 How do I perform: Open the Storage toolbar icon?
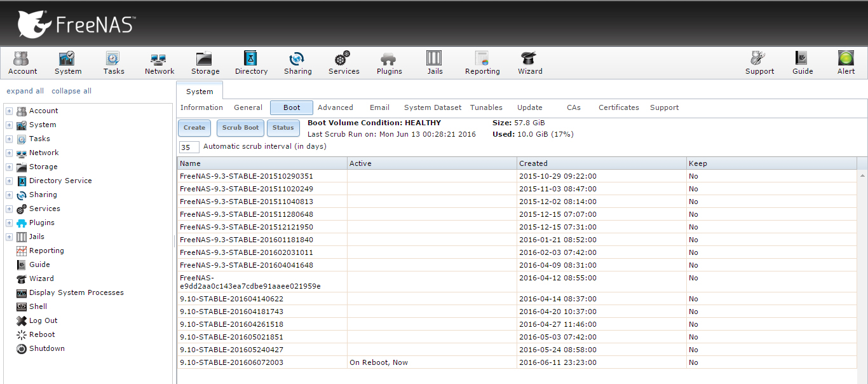(x=205, y=63)
